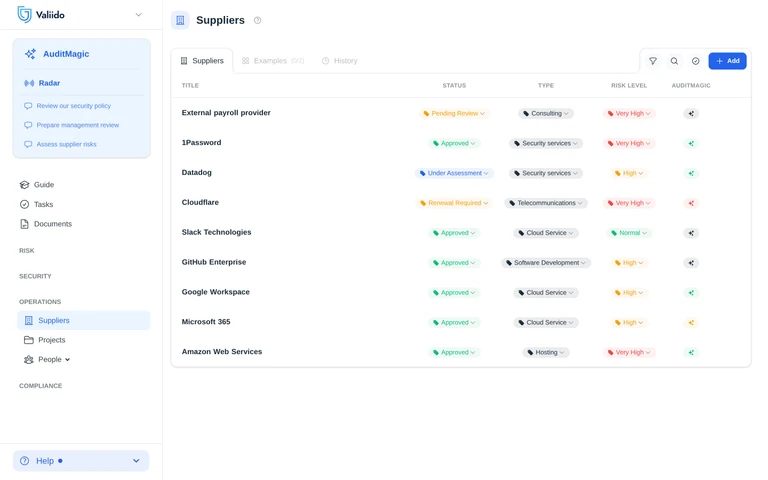This screenshot has height=480, width=768.
Task: Click the circled checkmark toolbar icon
Action: [696, 61]
